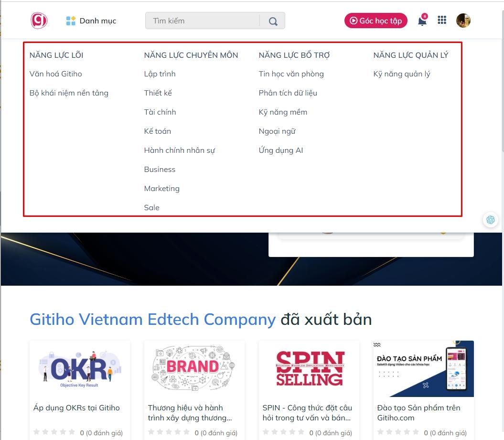This screenshot has height=440, width=504.
Task: Select Văn hoá Gitiho category
Action: click(x=55, y=74)
